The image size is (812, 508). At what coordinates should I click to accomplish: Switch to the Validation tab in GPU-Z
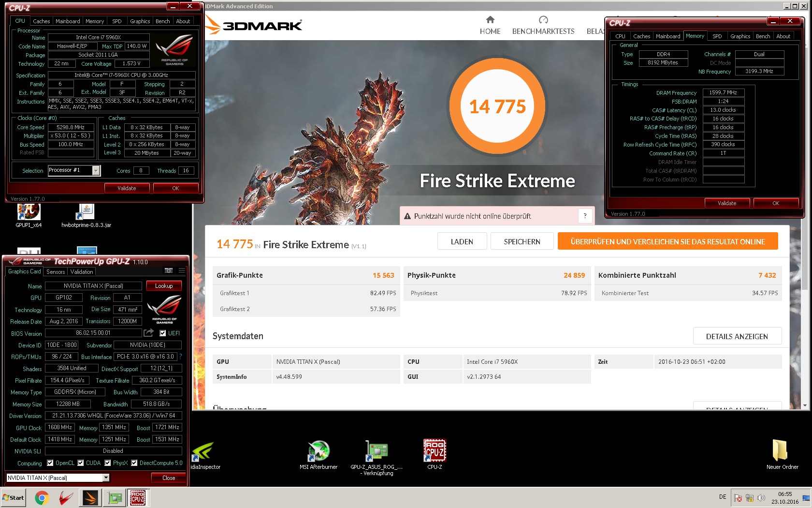[82, 272]
